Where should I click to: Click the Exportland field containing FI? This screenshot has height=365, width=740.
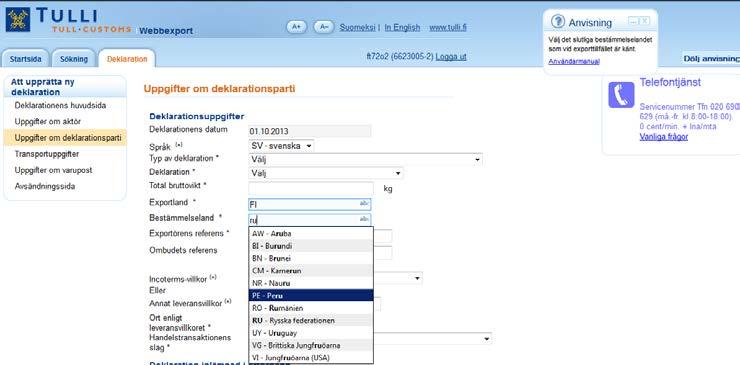310,204
